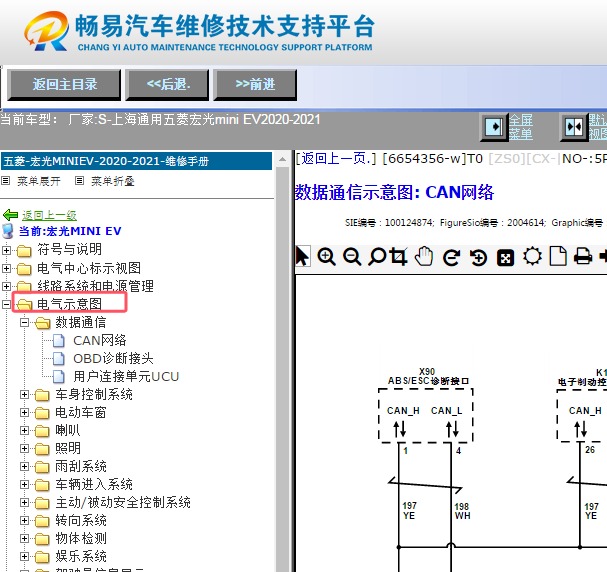Image resolution: width=607 pixels, height=572 pixels.
Task: Click the 返回上一级 link
Action: coord(49,215)
